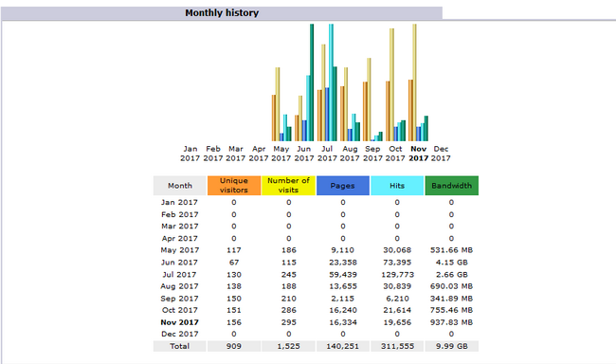The height and width of the screenshot is (364, 616).
Task: Click the 30,068 hits value
Action: [x=397, y=250]
